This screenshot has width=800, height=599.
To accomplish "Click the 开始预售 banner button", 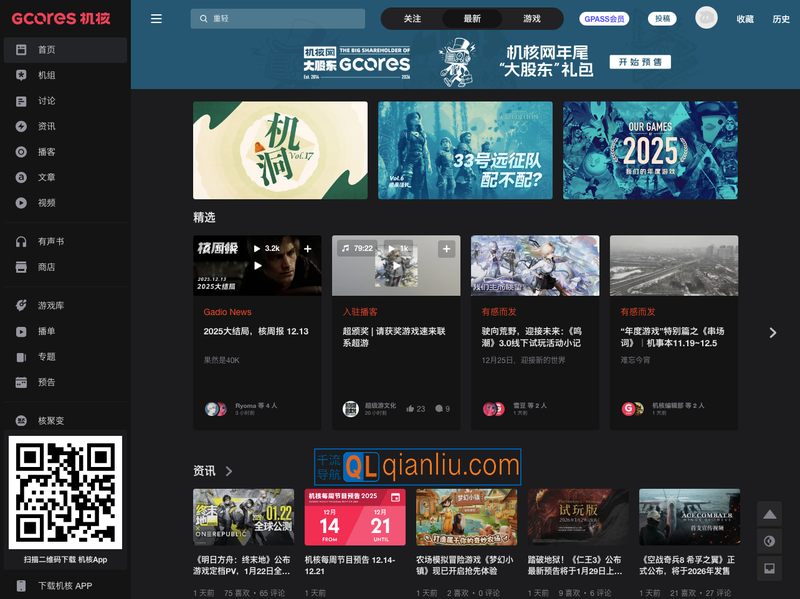I will (643, 62).
